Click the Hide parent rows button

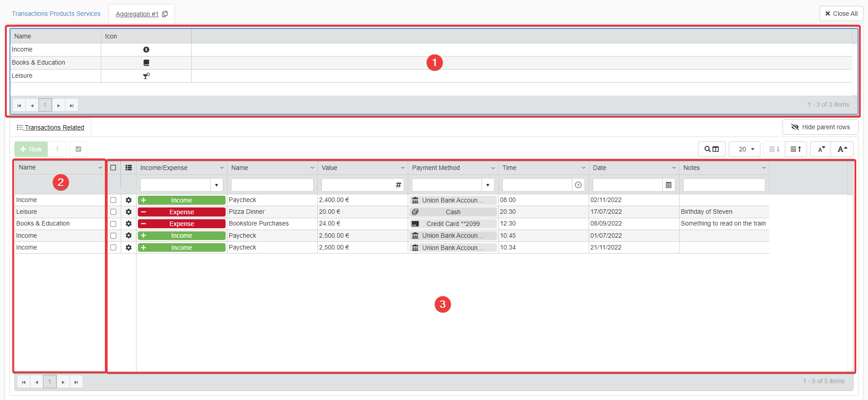820,127
